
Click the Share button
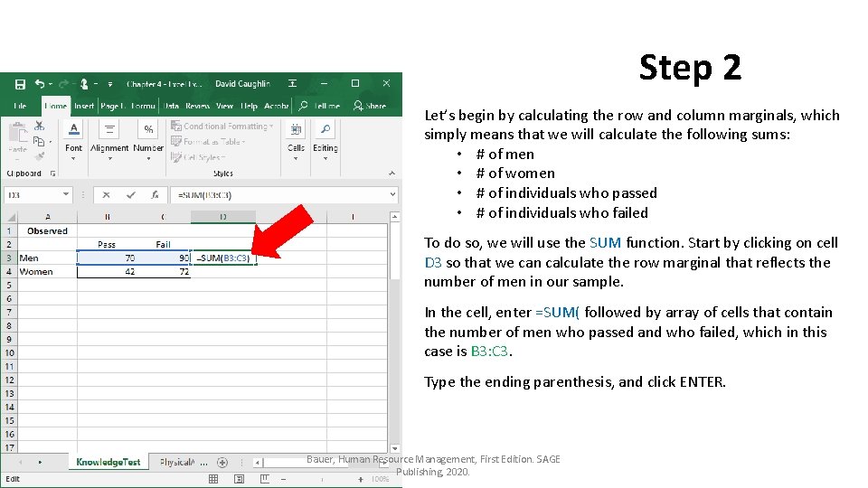tap(369, 106)
